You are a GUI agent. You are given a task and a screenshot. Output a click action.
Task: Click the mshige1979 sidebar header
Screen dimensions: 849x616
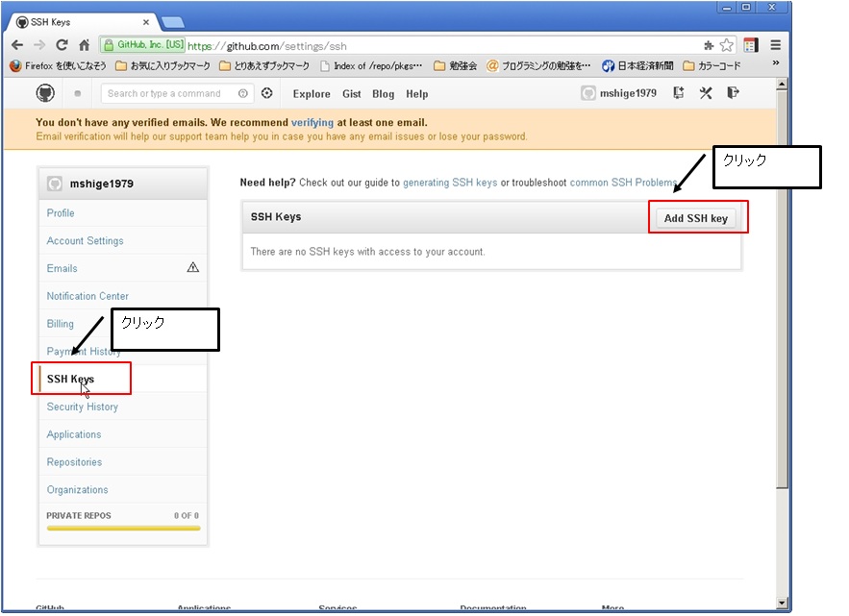(x=123, y=184)
